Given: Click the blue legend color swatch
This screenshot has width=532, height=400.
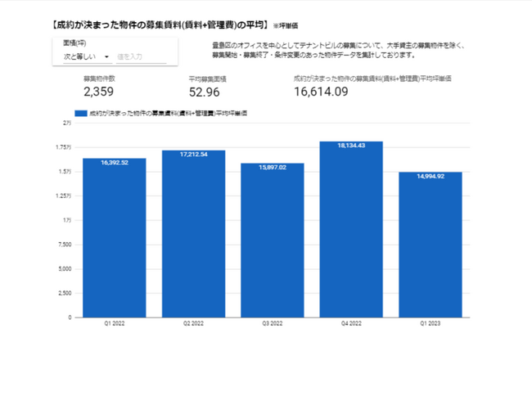Looking at the screenshot, I should [79, 114].
